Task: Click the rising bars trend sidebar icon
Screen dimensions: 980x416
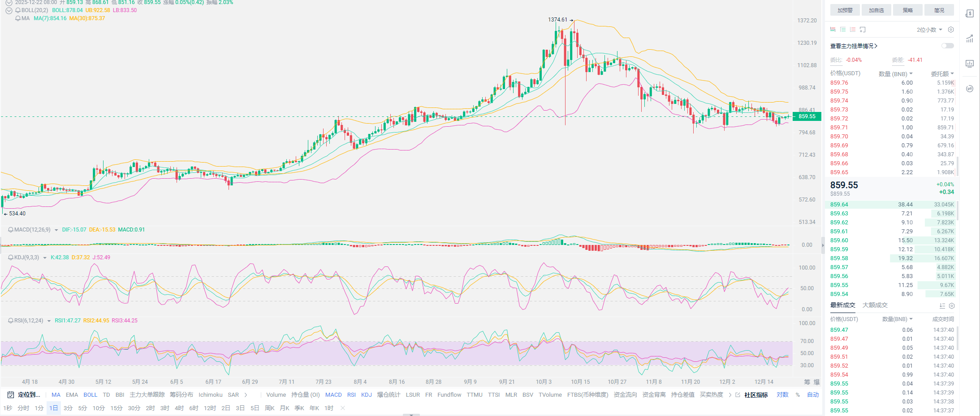Action: [x=970, y=39]
